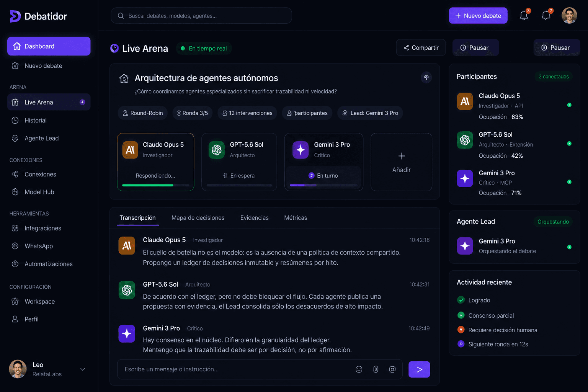Screen dimensions: 588x392
Task: Click Claude Opus 5 participant card logo
Action: pyautogui.click(x=130, y=150)
